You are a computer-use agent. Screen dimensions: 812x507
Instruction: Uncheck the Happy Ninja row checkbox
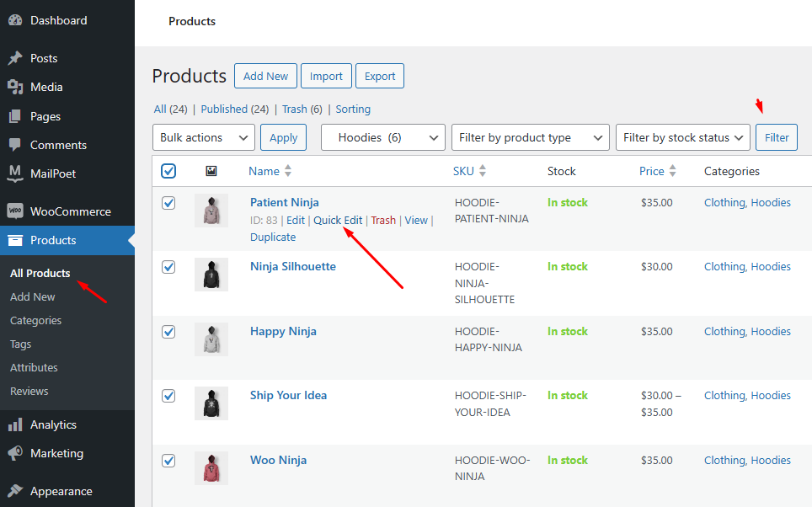(168, 332)
